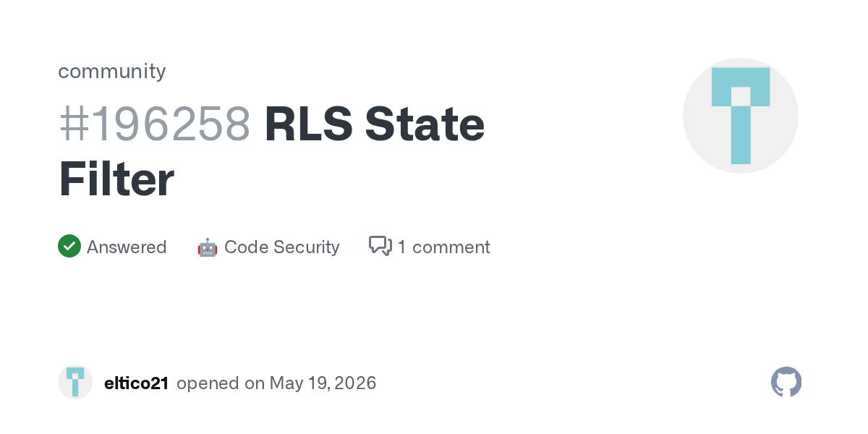Click the robot emoji beside Code Security
The height and width of the screenshot is (434, 868).
(207, 247)
